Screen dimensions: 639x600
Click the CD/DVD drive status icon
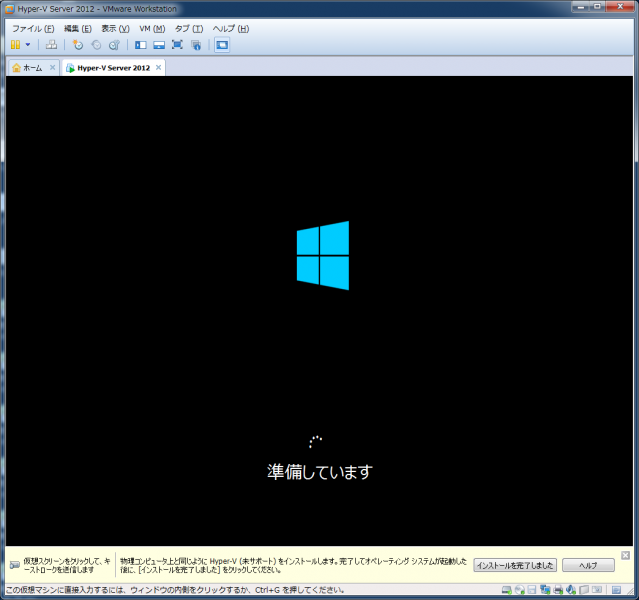(x=520, y=589)
